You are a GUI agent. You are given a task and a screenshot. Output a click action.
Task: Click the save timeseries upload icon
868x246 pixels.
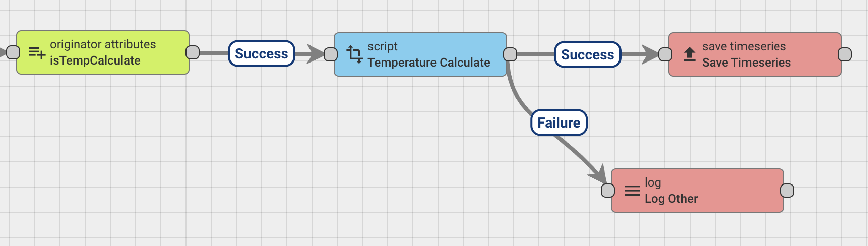pyautogui.click(x=690, y=54)
